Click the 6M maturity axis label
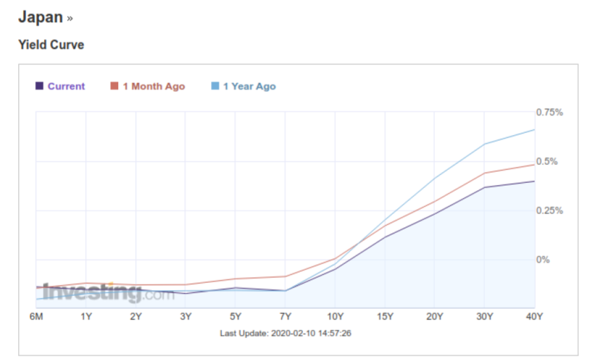Image resolution: width=590 pixels, height=364 pixels. pyautogui.click(x=36, y=317)
